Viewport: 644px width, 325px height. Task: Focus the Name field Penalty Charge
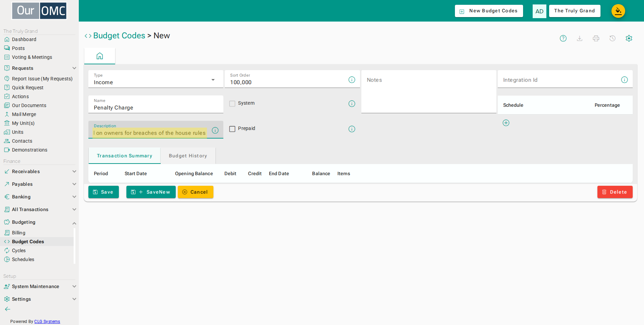coord(156,104)
